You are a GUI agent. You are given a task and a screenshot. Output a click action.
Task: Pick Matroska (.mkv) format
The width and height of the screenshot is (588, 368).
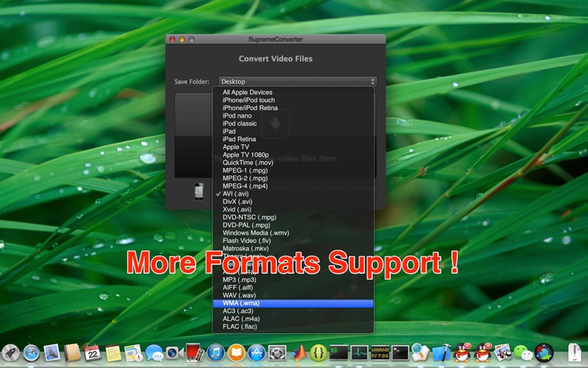pyautogui.click(x=293, y=249)
